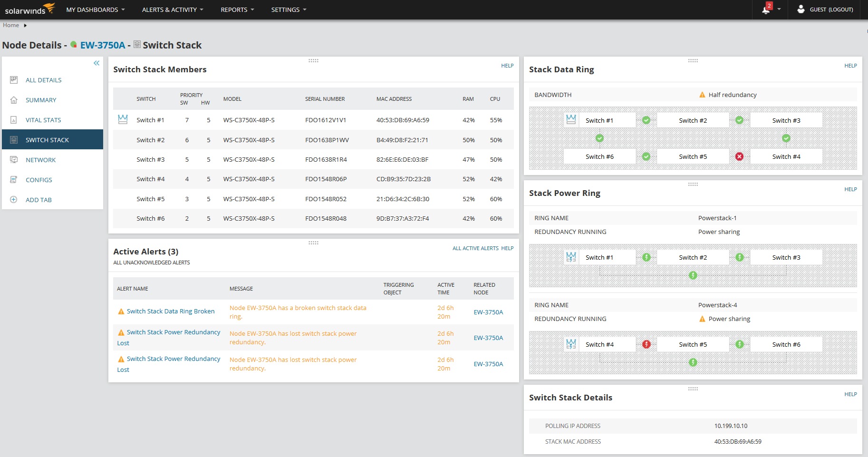Open Help for Stack Power Ring panel
Image resolution: width=868 pixels, height=457 pixels.
850,189
